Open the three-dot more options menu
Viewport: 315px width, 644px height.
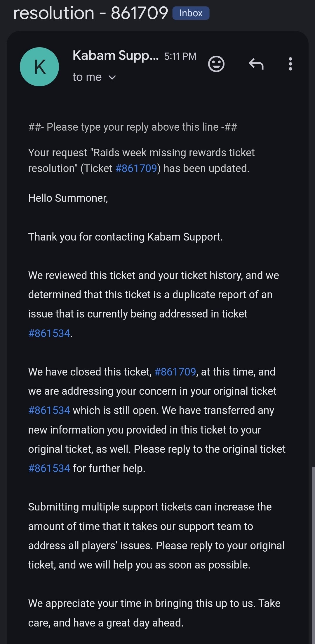[290, 64]
